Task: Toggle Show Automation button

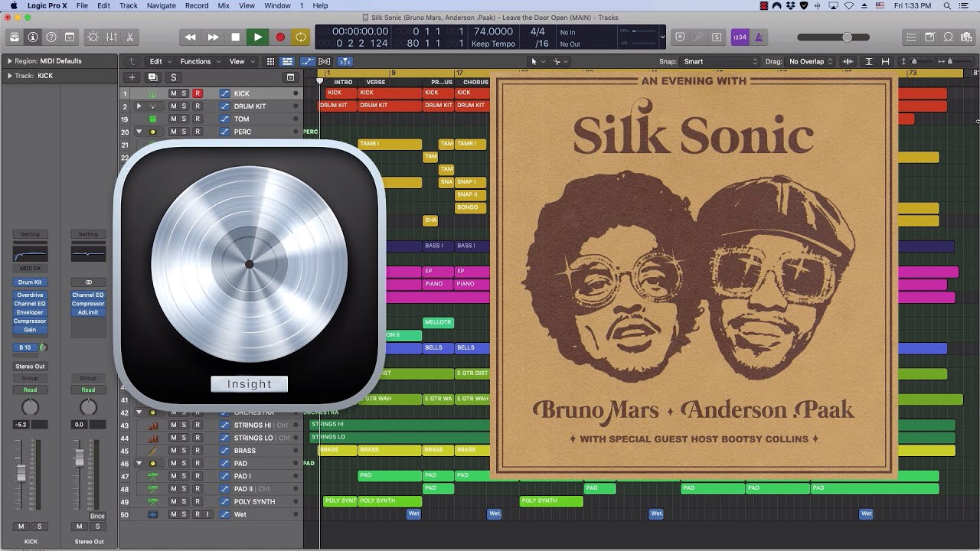Action: click(307, 61)
